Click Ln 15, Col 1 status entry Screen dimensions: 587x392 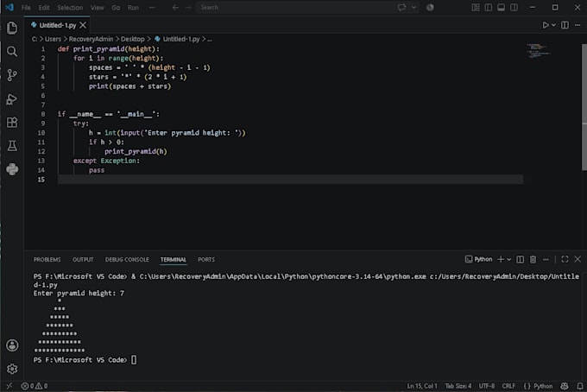[x=422, y=386]
